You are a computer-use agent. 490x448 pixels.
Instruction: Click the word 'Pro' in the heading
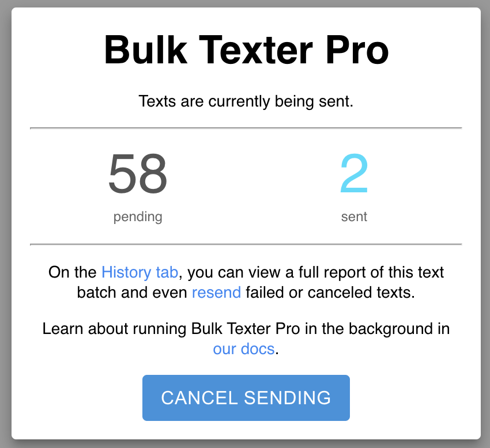[x=357, y=51]
